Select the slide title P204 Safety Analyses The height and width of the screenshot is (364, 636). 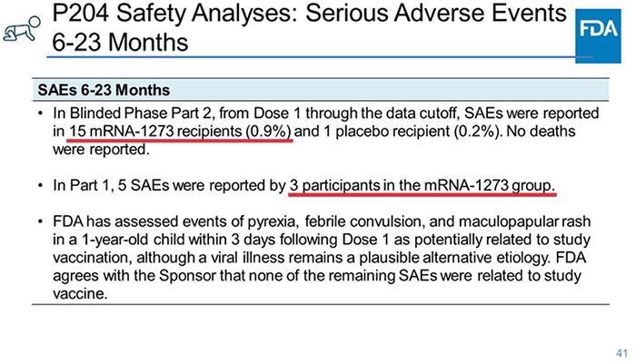[310, 13]
